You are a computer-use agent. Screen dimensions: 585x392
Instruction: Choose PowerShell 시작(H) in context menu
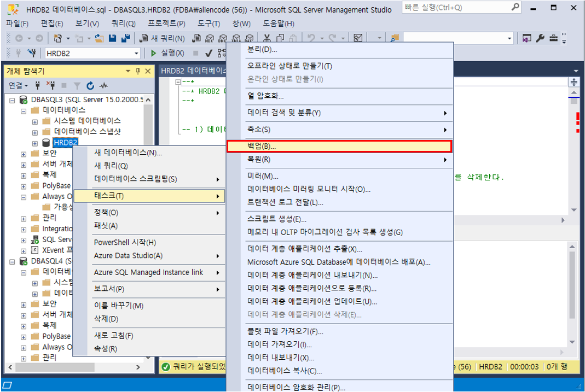pyautogui.click(x=149, y=242)
